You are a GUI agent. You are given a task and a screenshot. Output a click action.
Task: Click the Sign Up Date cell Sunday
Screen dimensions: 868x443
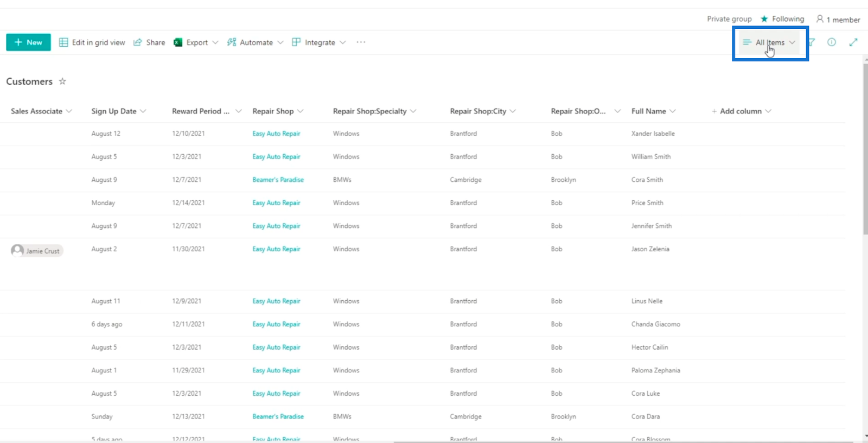(x=102, y=417)
